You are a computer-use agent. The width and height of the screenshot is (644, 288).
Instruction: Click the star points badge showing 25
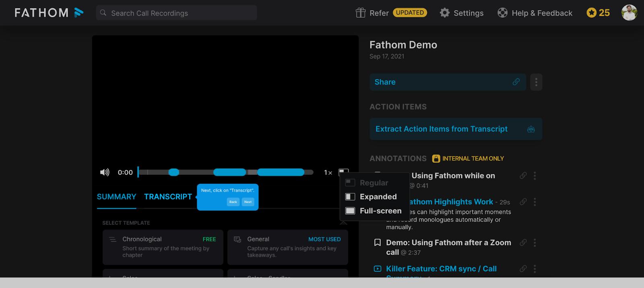click(x=598, y=13)
